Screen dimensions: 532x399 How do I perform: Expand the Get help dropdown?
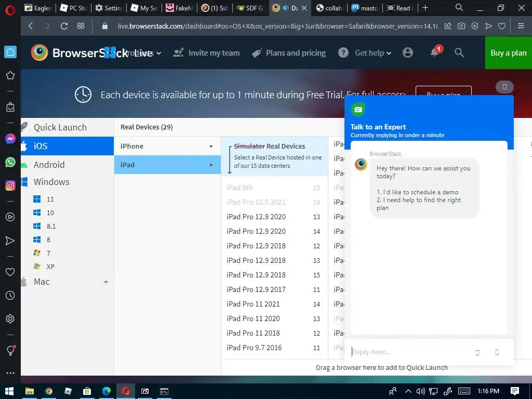pyautogui.click(x=373, y=53)
